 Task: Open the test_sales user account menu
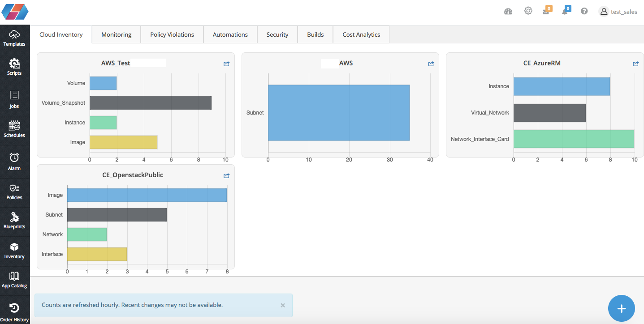(x=618, y=11)
